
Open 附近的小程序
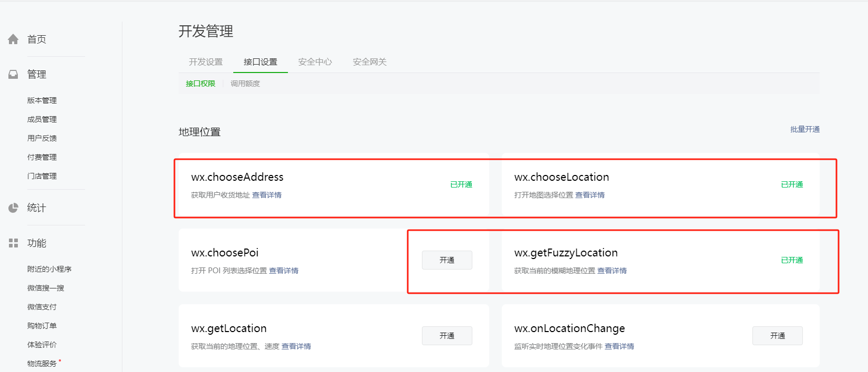[x=49, y=269]
